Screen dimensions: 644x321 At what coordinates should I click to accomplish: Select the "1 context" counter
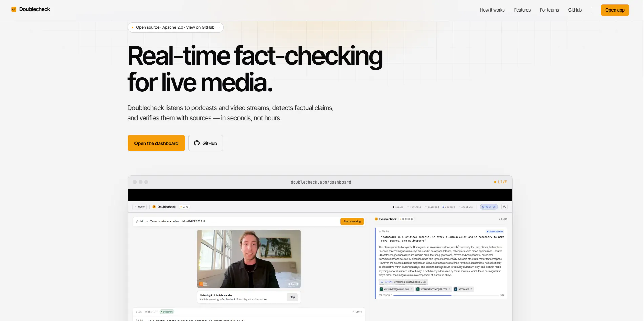(449, 207)
